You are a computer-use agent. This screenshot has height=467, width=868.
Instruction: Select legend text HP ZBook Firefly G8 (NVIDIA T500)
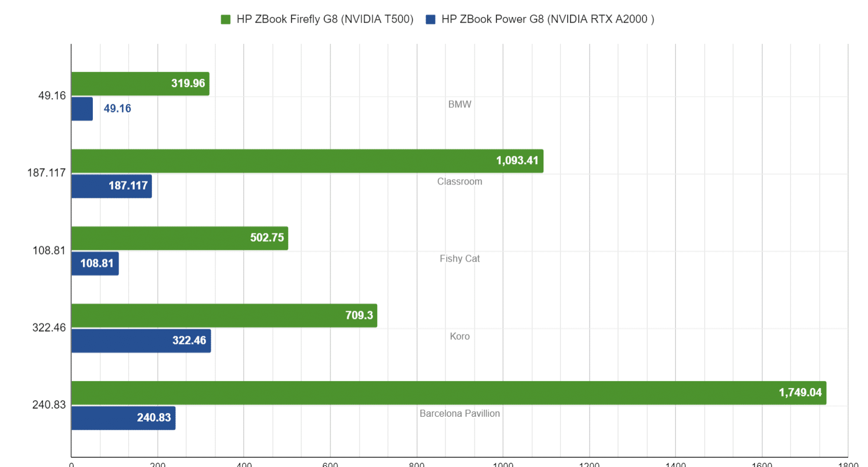point(325,20)
